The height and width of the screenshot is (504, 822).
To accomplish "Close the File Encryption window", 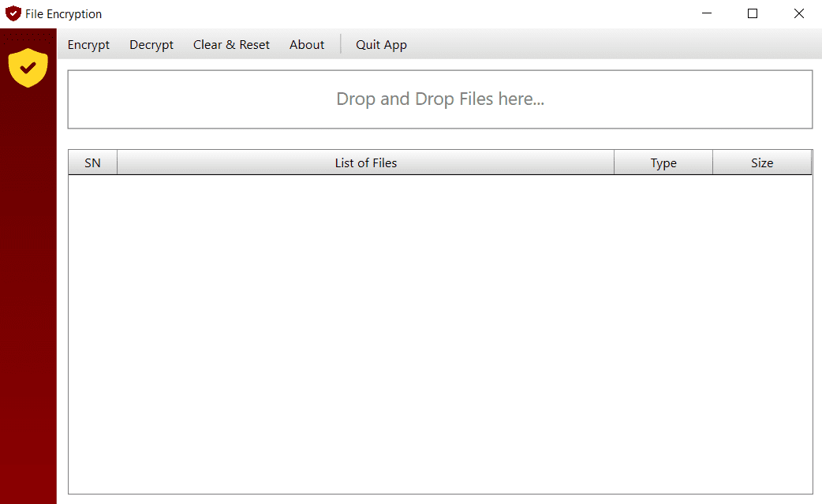I will coord(799,13).
